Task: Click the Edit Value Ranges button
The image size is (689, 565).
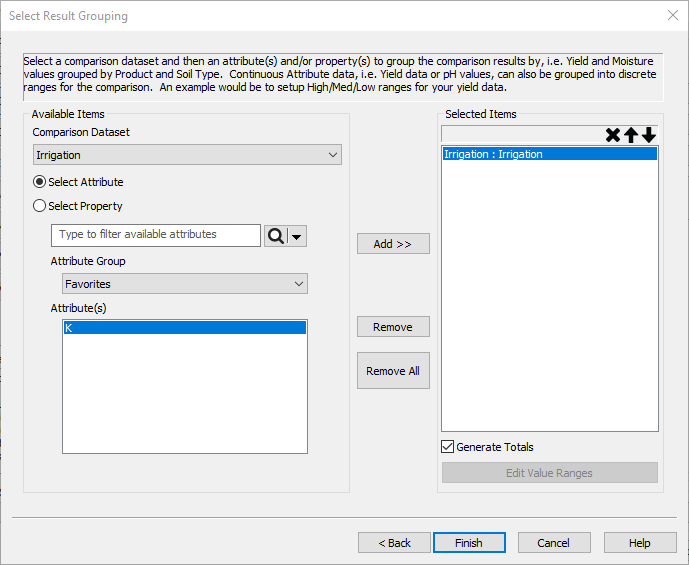Action: pyautogui.click(x=550, y=473)
